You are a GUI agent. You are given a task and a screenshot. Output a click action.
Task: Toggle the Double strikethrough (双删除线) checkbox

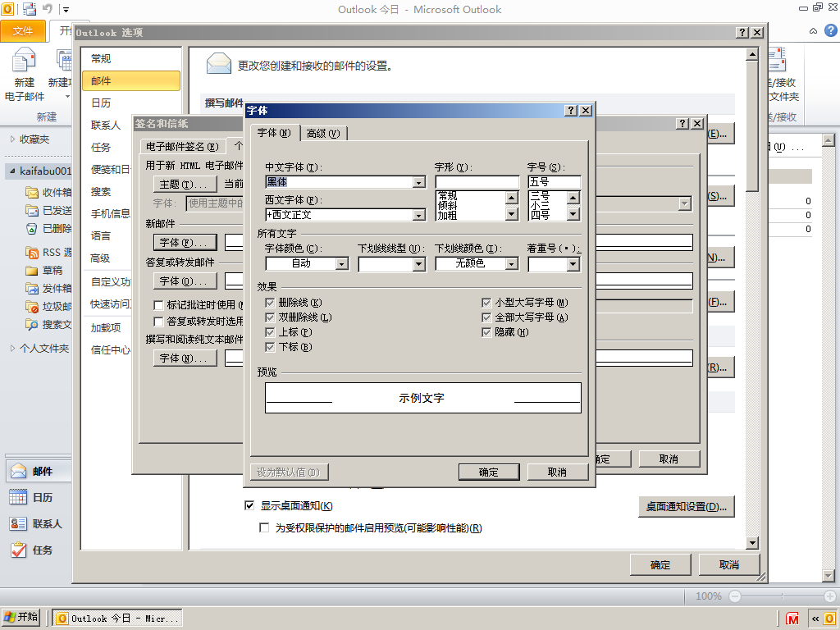[x=270, y=317]
